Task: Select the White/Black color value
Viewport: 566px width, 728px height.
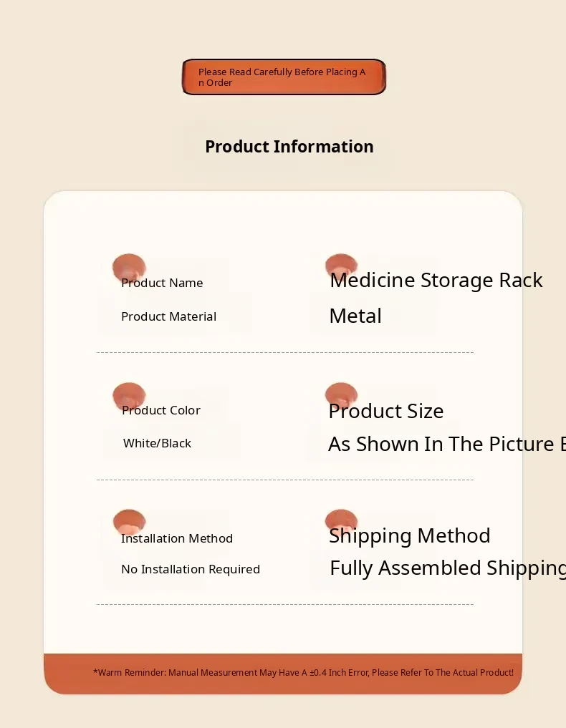Action: click(x=157, y=443)
